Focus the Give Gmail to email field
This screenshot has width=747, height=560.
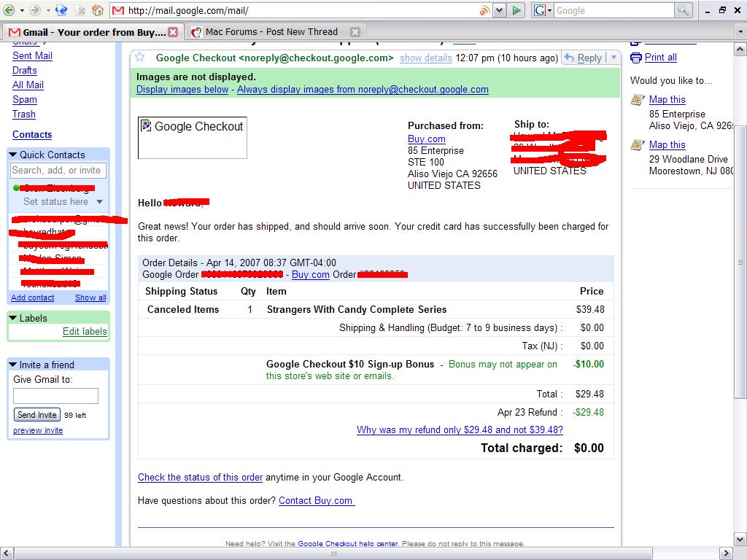pyautogui.click(x=55, y=396)
